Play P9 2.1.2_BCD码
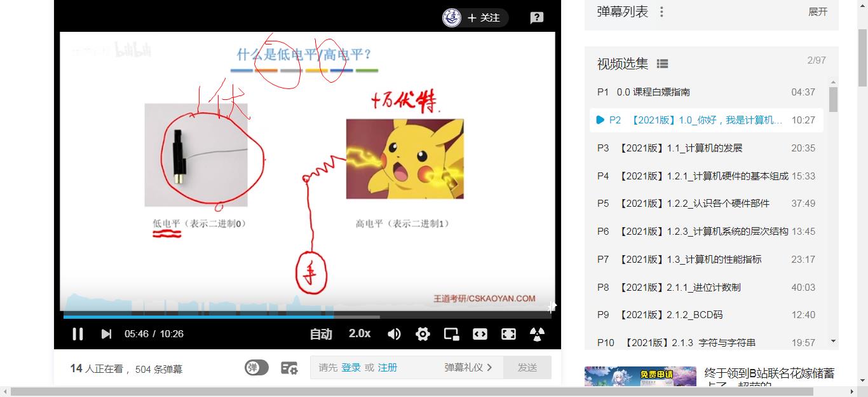Image resolution: width=868 pixels, height=397 pixels. [x=706, y=315]
